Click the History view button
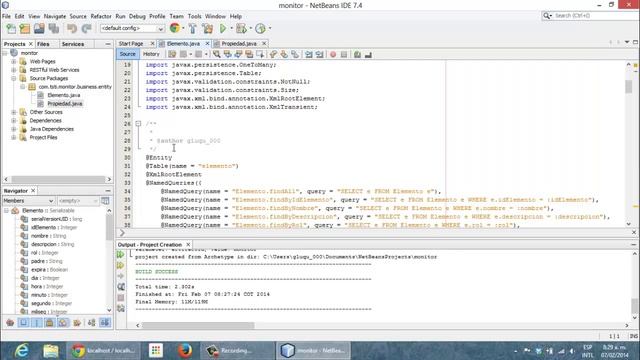640x360 pixels. click(151, 54)
